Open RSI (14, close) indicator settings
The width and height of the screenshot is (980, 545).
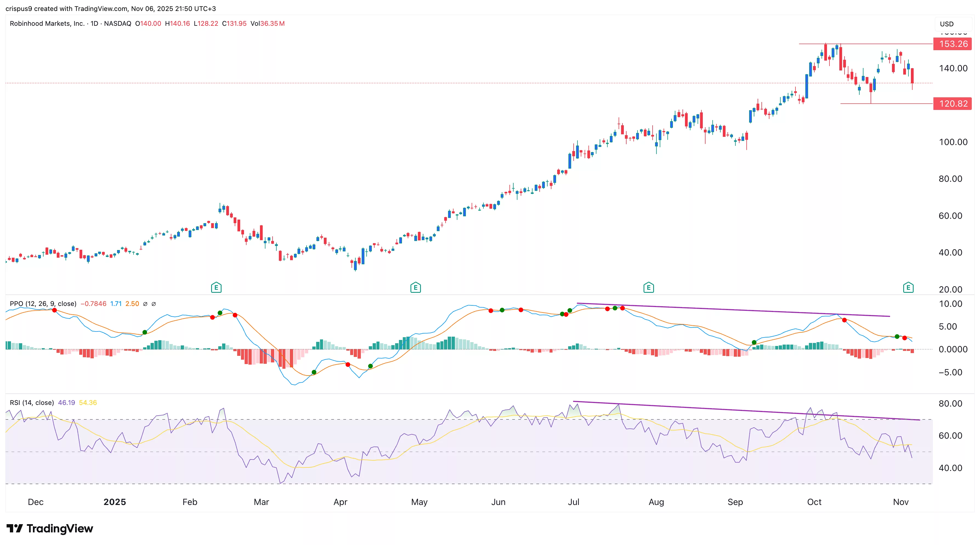point(32,403)
